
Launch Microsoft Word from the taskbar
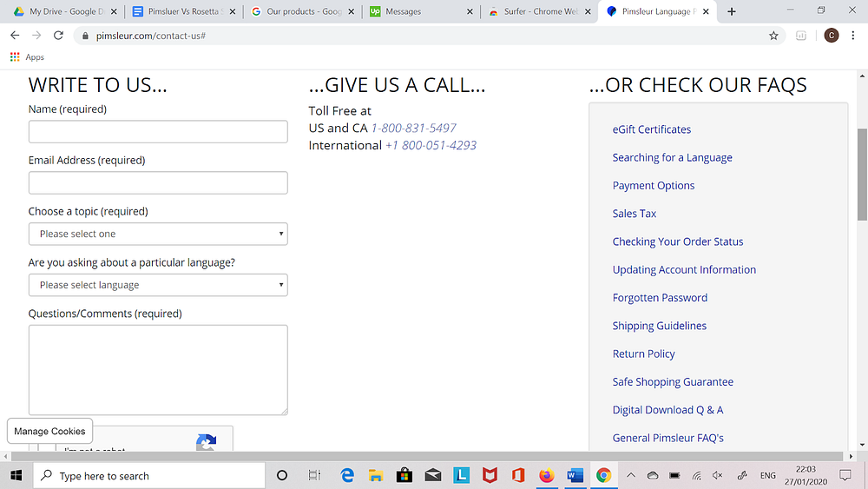(575, 475)
